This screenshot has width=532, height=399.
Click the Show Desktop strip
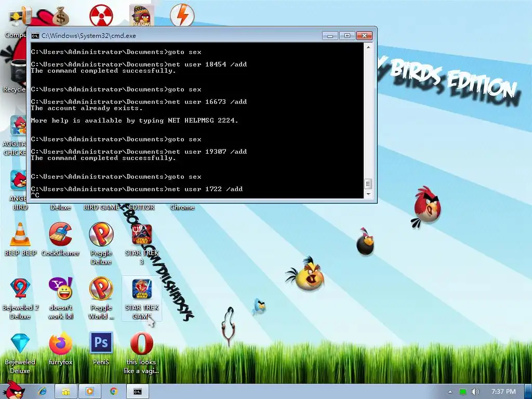click(x=528, y=392)
